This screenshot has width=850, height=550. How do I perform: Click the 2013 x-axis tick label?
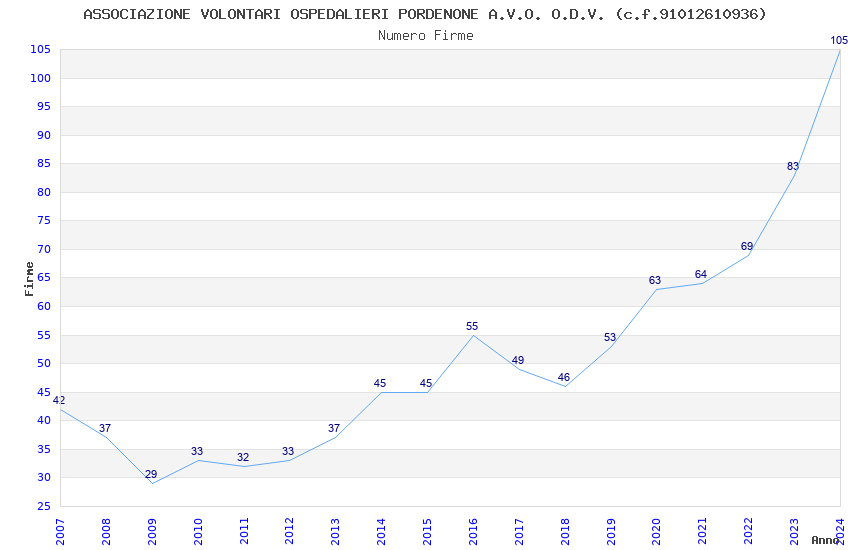click(335, 532)
